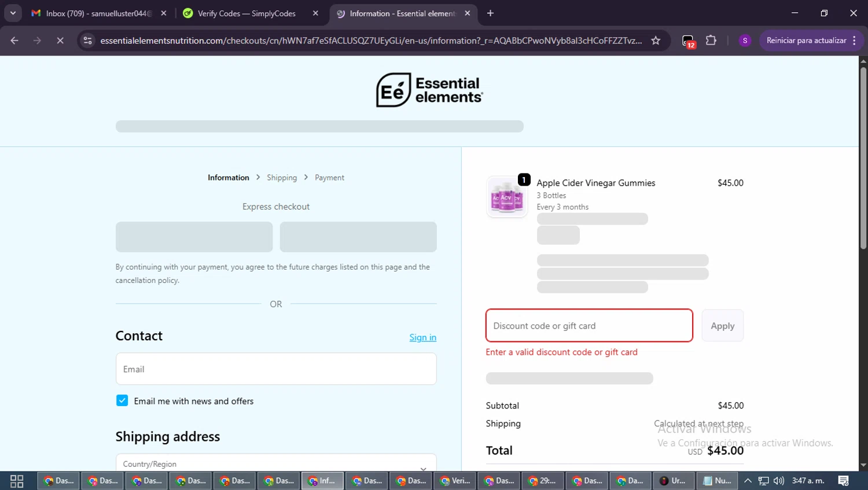Open Windows Task View button
This screenshot has width=868, height=490.
click(17, 481)
